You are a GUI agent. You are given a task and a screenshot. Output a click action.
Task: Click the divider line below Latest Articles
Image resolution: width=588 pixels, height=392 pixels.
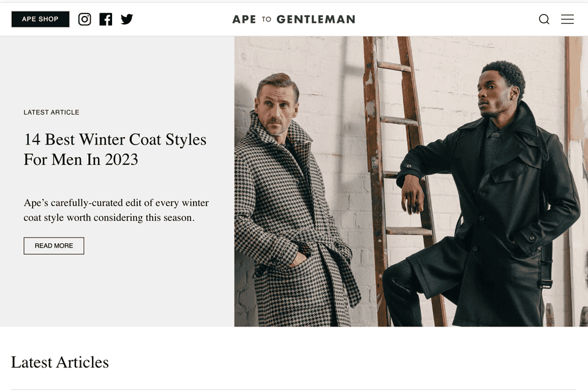click(x=293, y=390)
